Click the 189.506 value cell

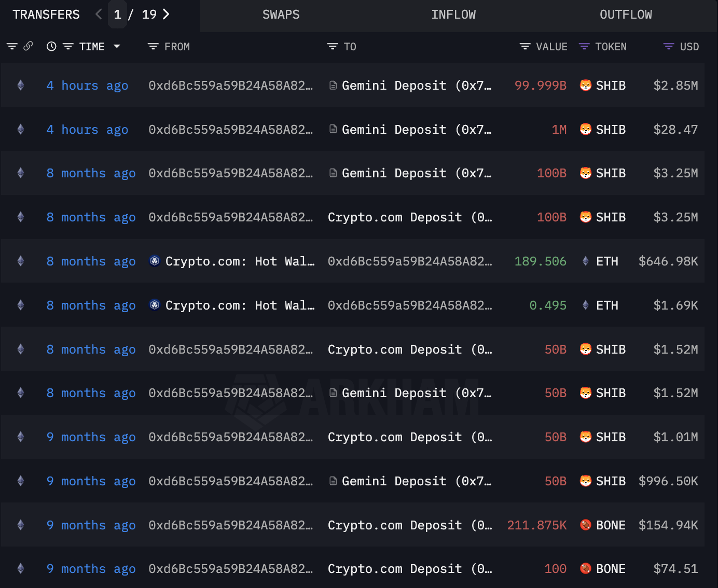pyautogui.click(x=541, y=261)
